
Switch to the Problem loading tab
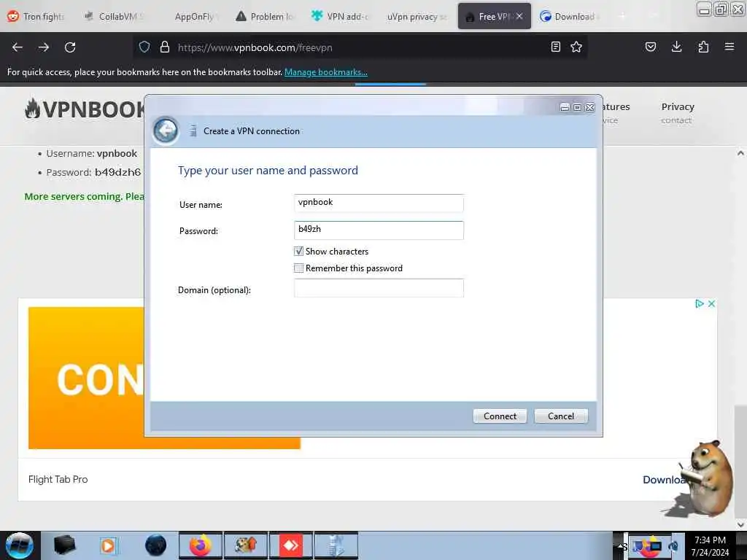click(x=267, y=16)
